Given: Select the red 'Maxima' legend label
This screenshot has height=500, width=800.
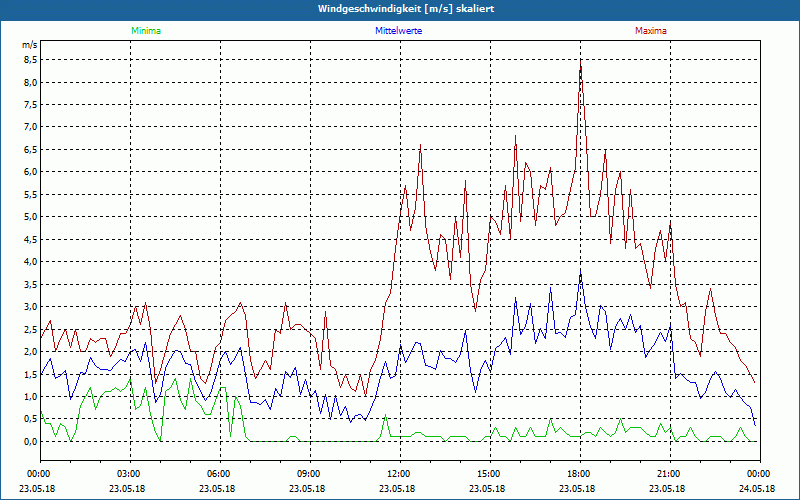Looking at the screenshot, I should point(651,31).
